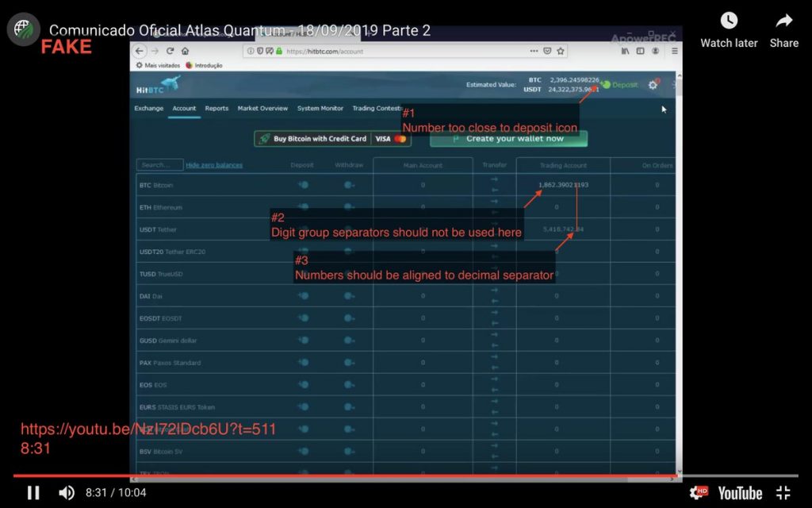
Task: Click the estimated BTC value 2,396.24598226
Action: coord(574,80)
